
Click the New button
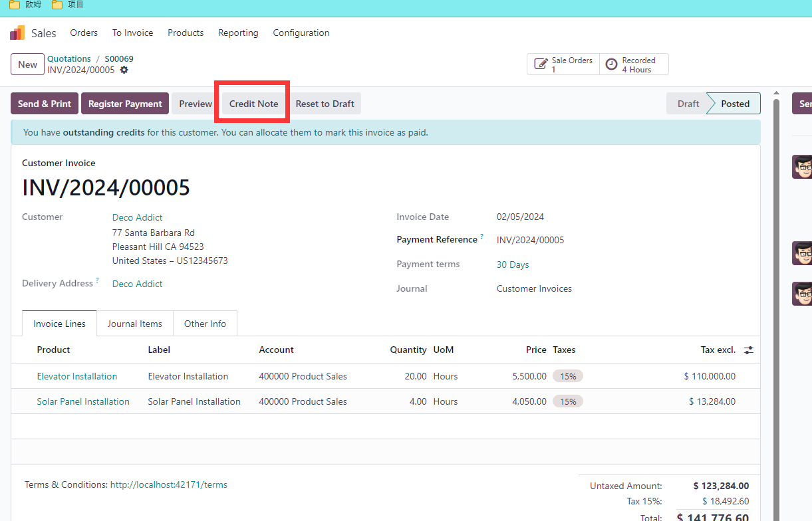pyautogui.click(x=27, y=64)
